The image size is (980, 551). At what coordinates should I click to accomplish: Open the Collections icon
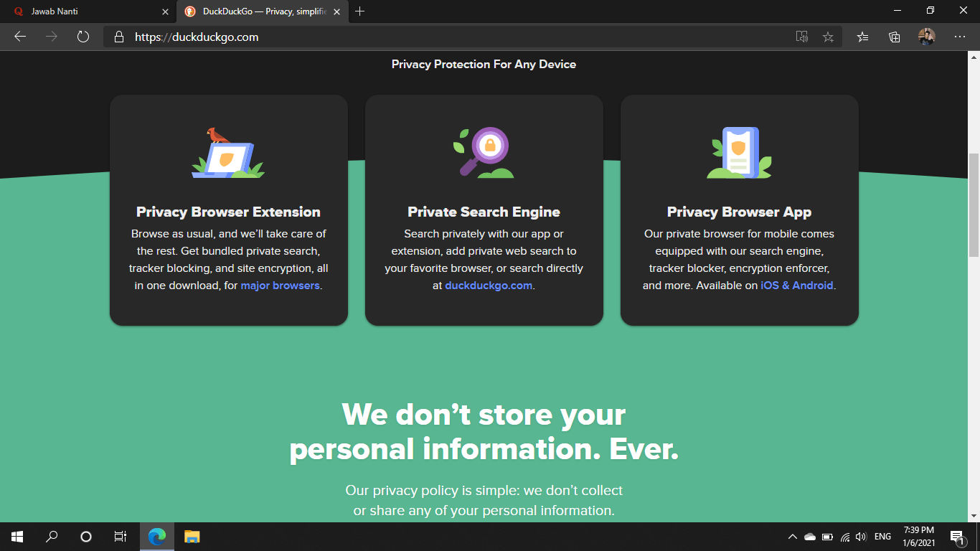895,37
